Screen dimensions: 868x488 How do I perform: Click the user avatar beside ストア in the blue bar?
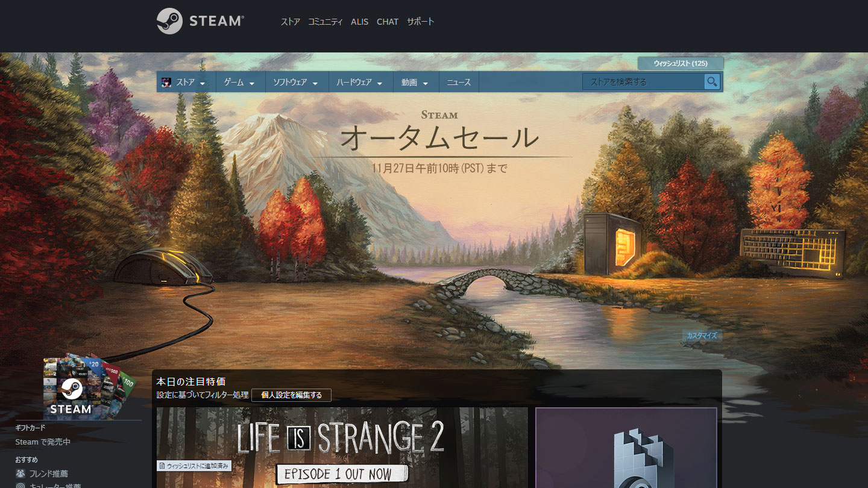(166, 83)
